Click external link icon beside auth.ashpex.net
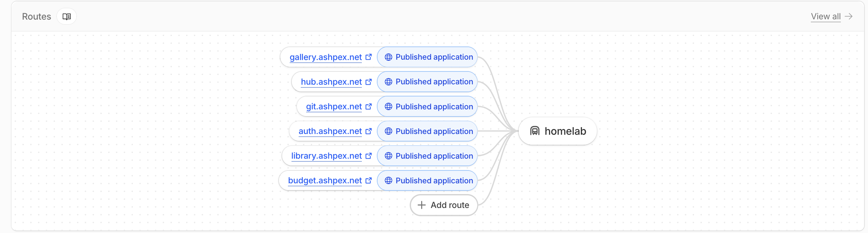 (369, 131)
